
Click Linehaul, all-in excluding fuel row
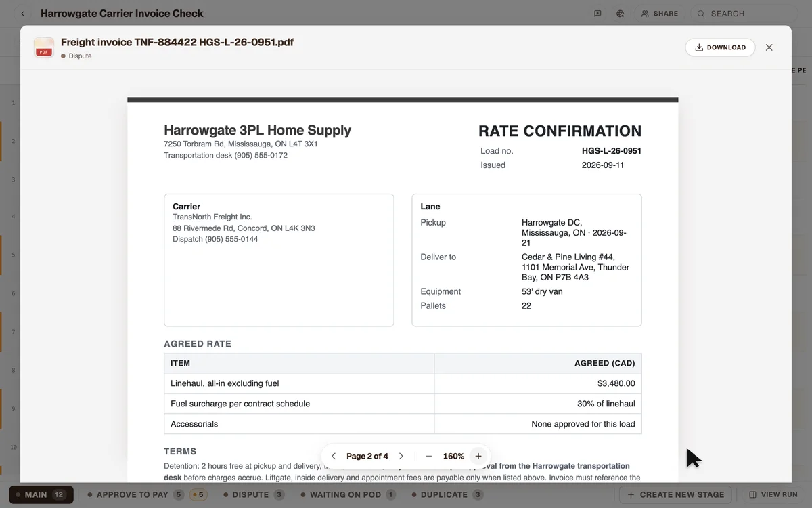403,383
